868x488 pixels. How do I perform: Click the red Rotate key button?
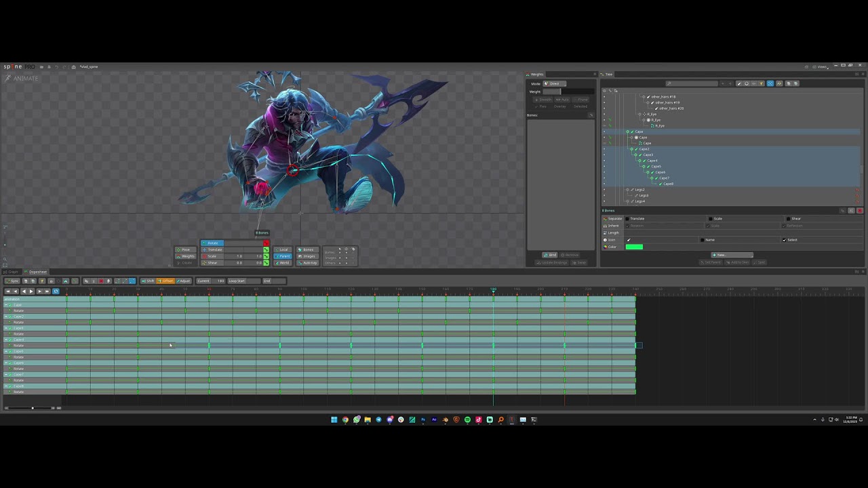(266, 243)
